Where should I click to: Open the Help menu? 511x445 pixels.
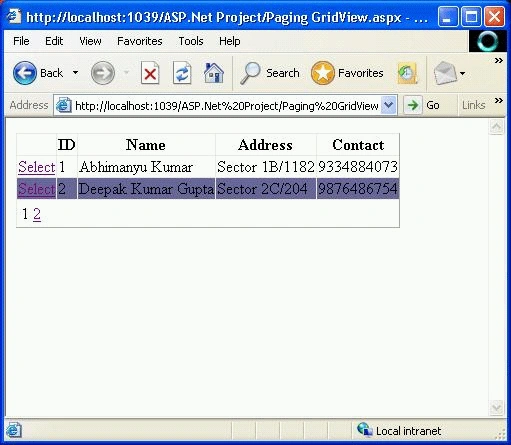[x=230, y=41]
